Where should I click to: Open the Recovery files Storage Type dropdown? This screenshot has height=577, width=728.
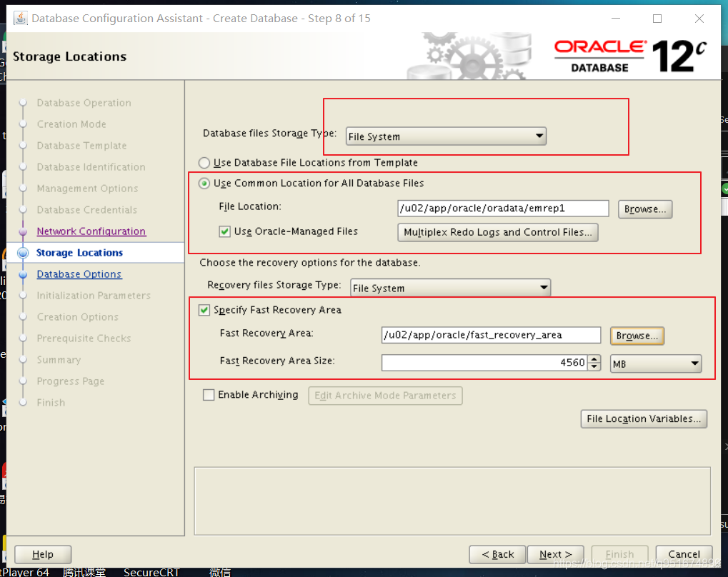pyautogui.click(x=544, y=288)
